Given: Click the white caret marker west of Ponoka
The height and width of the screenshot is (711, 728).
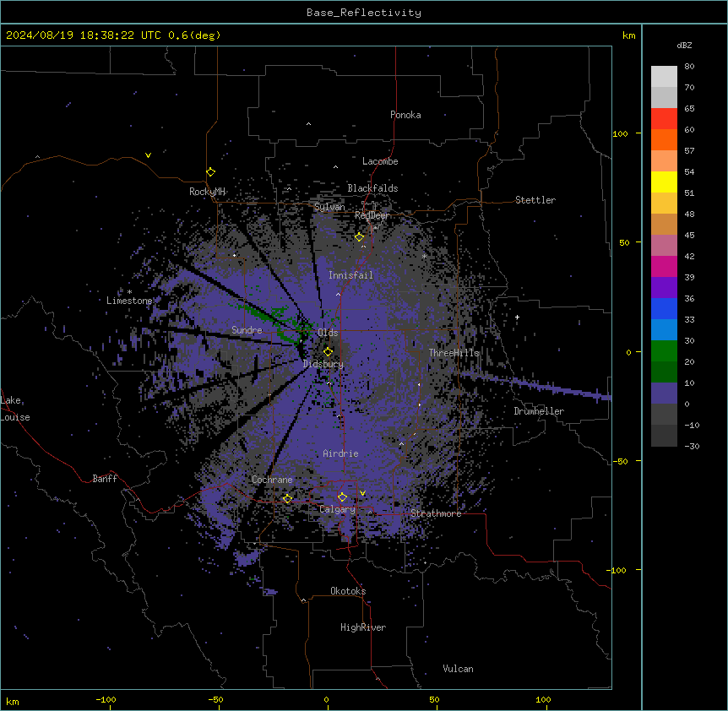Looking at the screenshot, I should tap(309, 124).
